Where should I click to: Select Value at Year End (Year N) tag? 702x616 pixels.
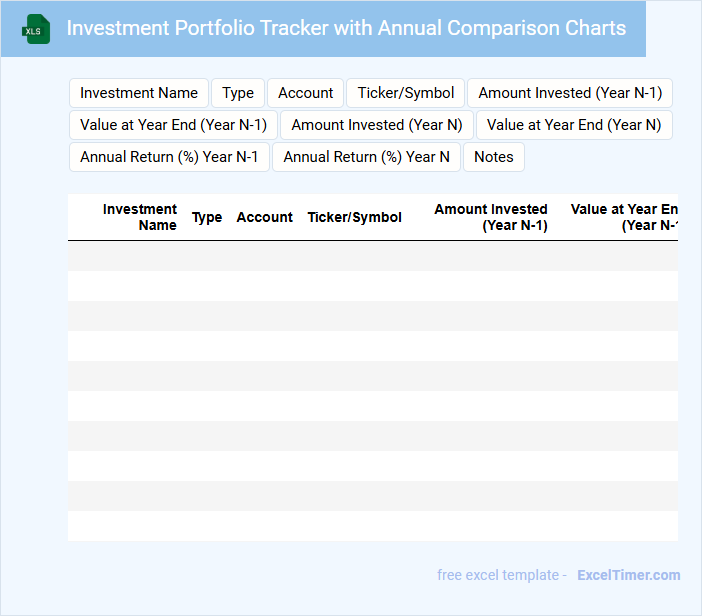[574, 125]
